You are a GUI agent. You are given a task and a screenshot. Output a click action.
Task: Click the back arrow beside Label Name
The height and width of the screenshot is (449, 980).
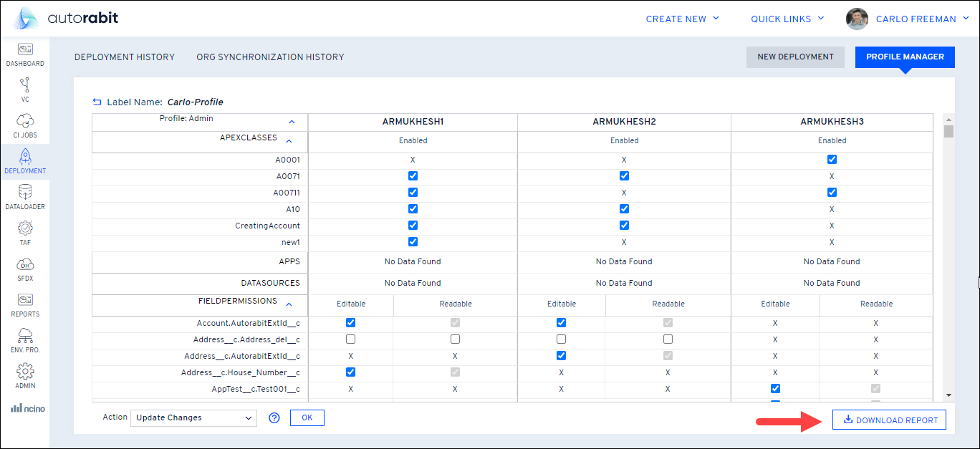97,102
